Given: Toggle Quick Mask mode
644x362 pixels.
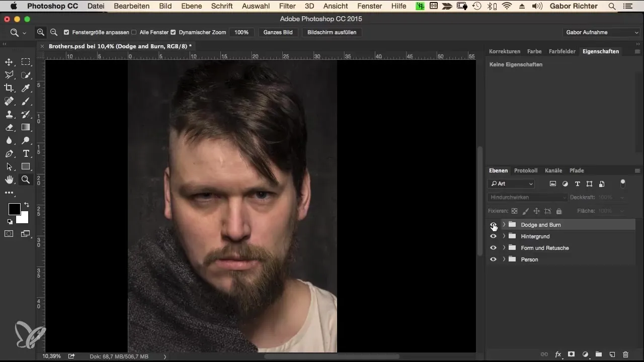Looking at the screenshot, I should 9,233.
